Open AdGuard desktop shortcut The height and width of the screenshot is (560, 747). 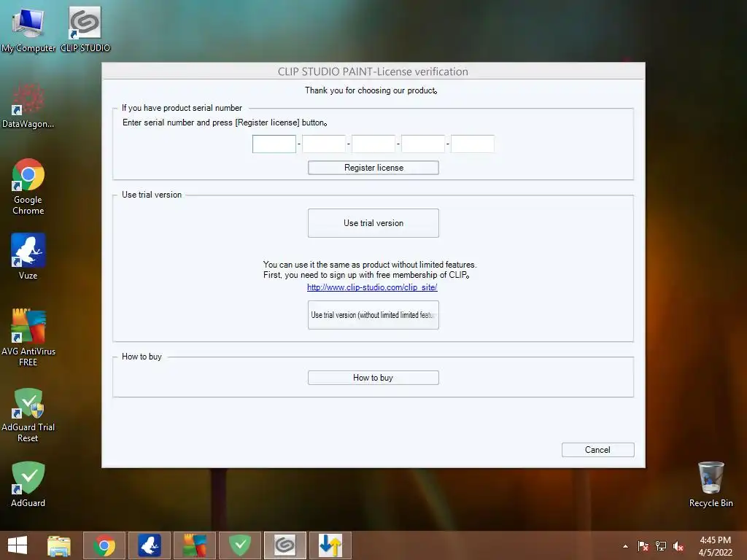28,484
